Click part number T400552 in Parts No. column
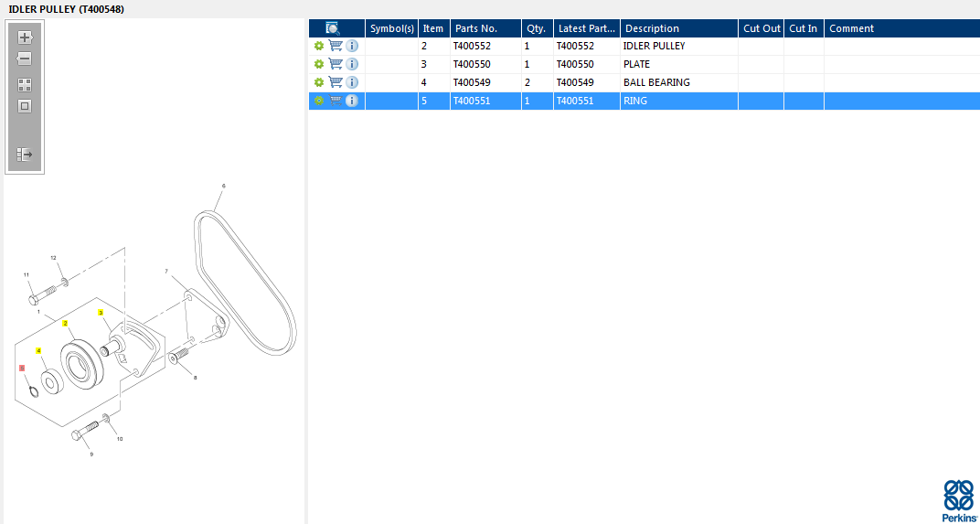The image size is (980, 524). [472, 47]
